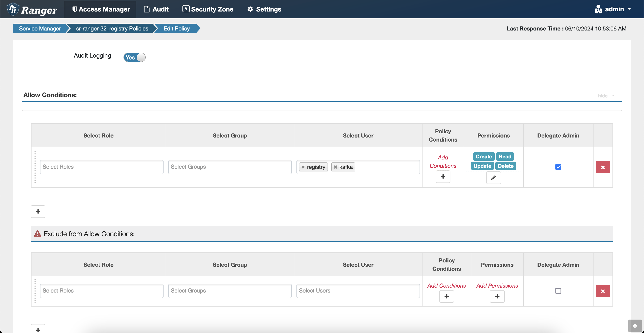
Task: Switch to Security Zone
Action: (208, 9)
